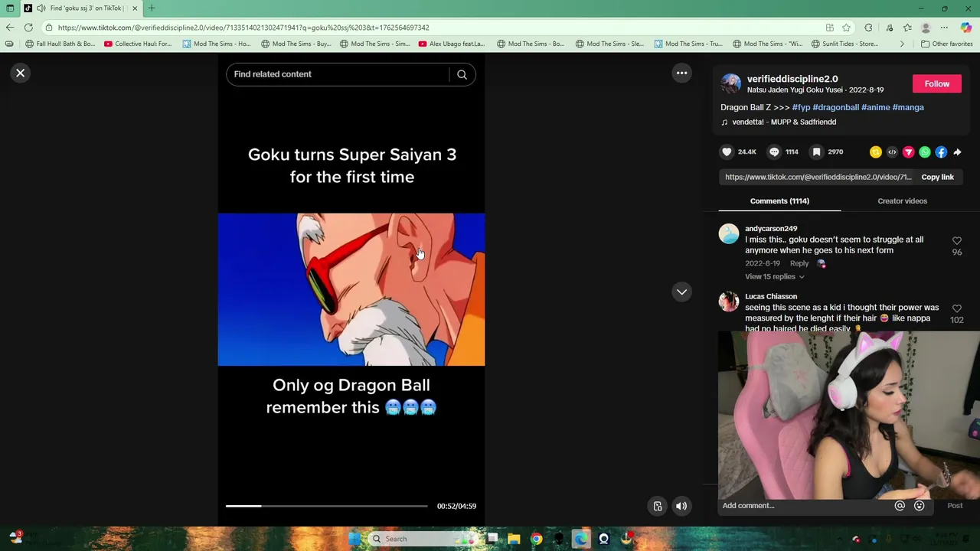Open andycarson249's profile
Image resolution: width=980 pixels, height=551 pixels.
pos(771,229)
